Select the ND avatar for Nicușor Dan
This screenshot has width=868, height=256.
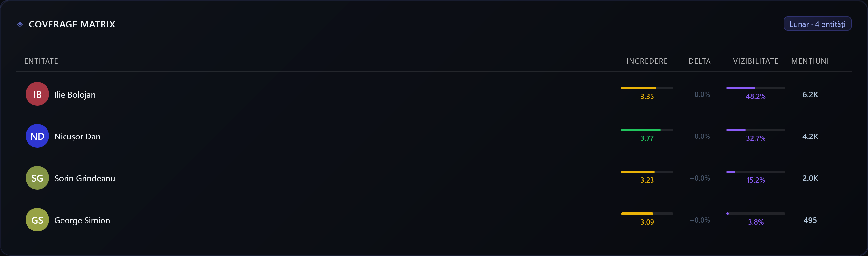(37, 136)
